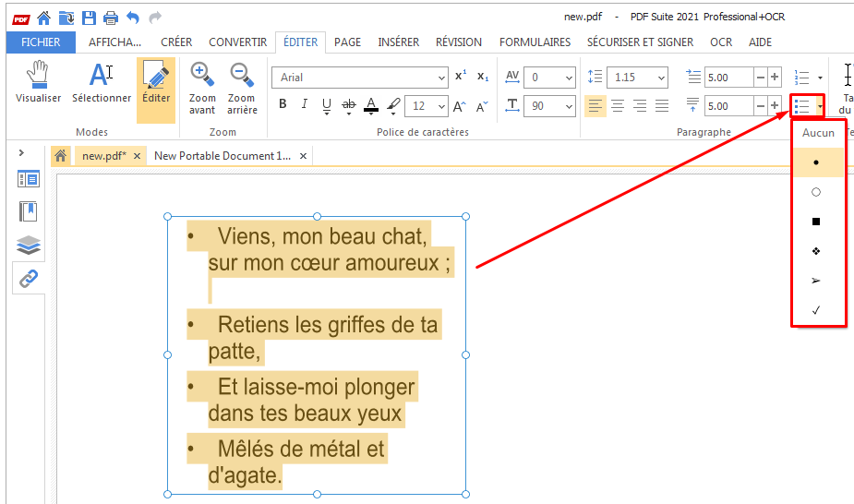
Task: Switch to CONVERTIR ribbon tab
Action: (238, 42)
